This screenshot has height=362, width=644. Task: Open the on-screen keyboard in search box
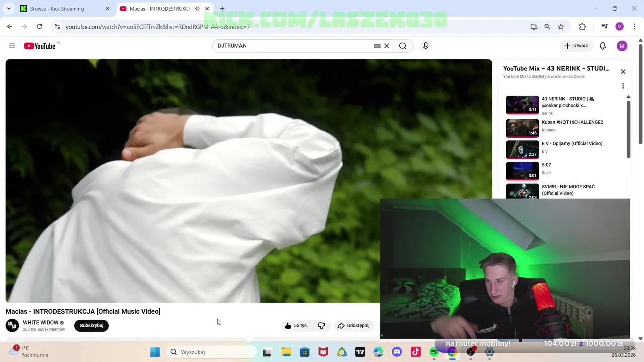(377, 46)
